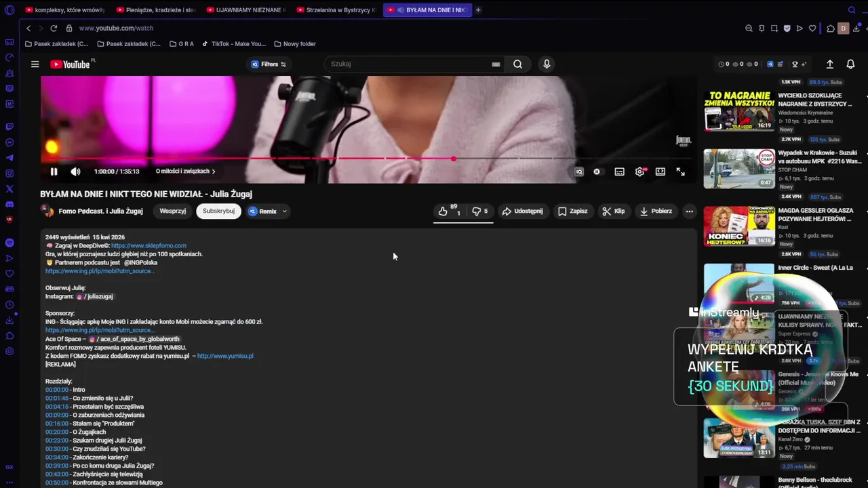Image resolution: width=868 pixels, height=488 pixels.
Task: Click the IQ badge in player controls
Action: [x=578, y=171]
